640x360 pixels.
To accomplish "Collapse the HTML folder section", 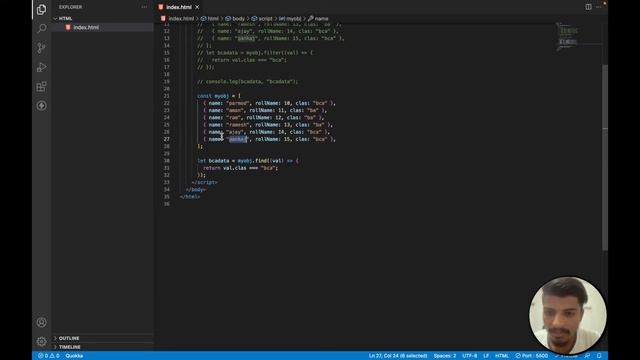I will point(65,18).
